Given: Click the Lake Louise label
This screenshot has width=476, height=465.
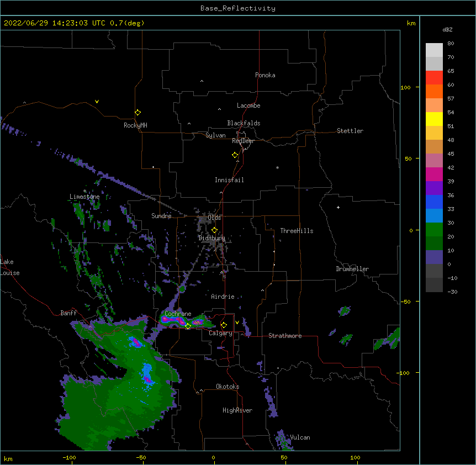Looking at the screenshot, I should tap(9, 267).
